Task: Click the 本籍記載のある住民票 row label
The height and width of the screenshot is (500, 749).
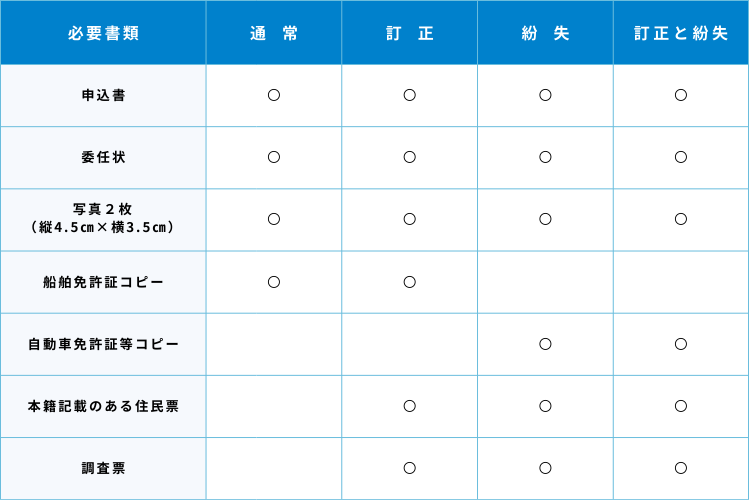Action: [103, 406]
